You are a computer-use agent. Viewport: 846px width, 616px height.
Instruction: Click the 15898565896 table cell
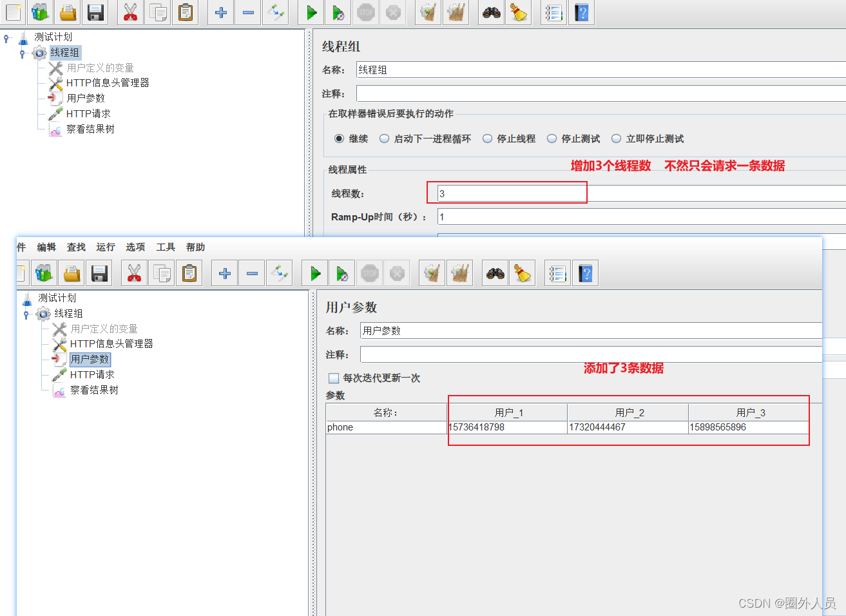pyautogui.click(x=749, y=427)
